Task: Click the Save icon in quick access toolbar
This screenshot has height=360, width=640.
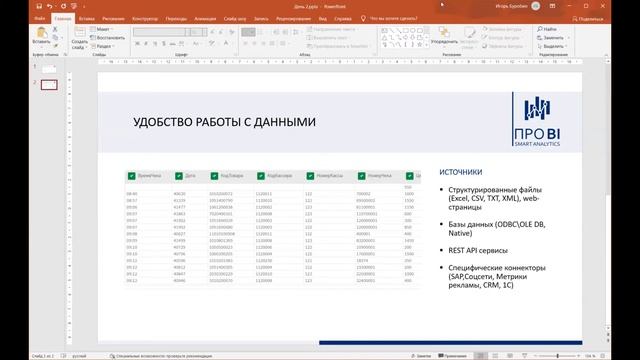Action: (x=39, y=6)
